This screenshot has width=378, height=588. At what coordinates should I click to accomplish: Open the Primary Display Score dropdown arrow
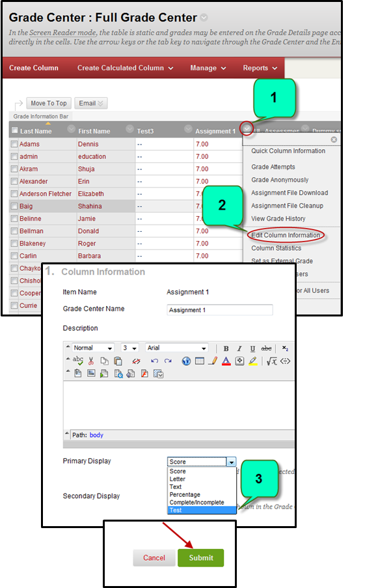pos(232,462)
